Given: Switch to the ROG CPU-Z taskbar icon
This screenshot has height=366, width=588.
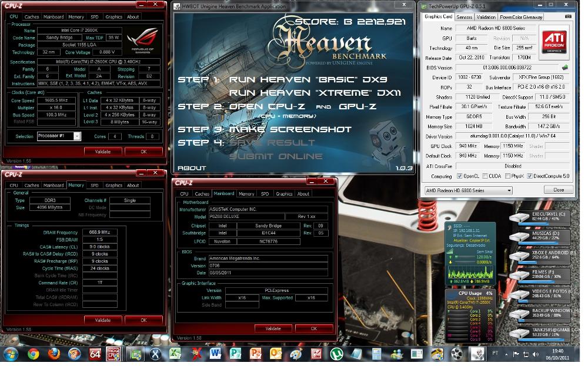Looking at the screenshot, I should click(x=113, y=354).
